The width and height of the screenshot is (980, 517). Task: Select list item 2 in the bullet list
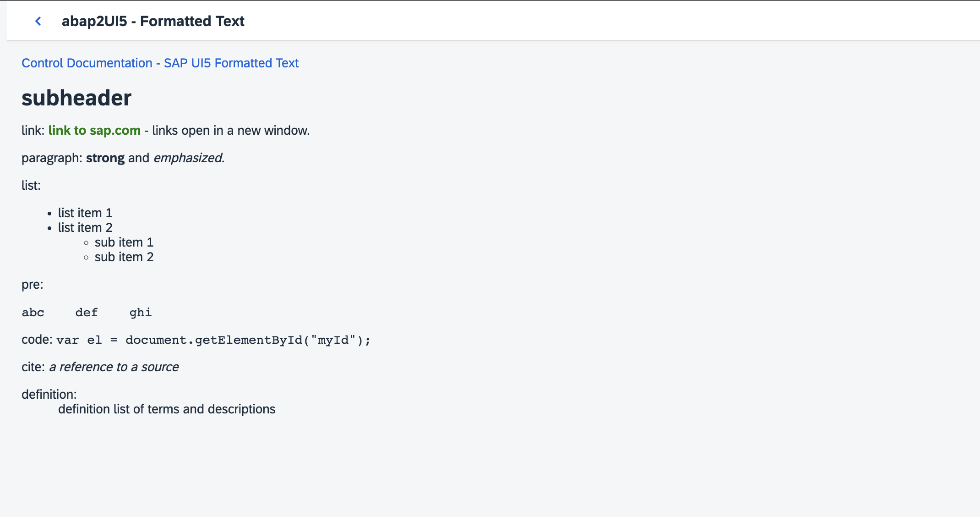pyautogui.click(x=85, y=227)
